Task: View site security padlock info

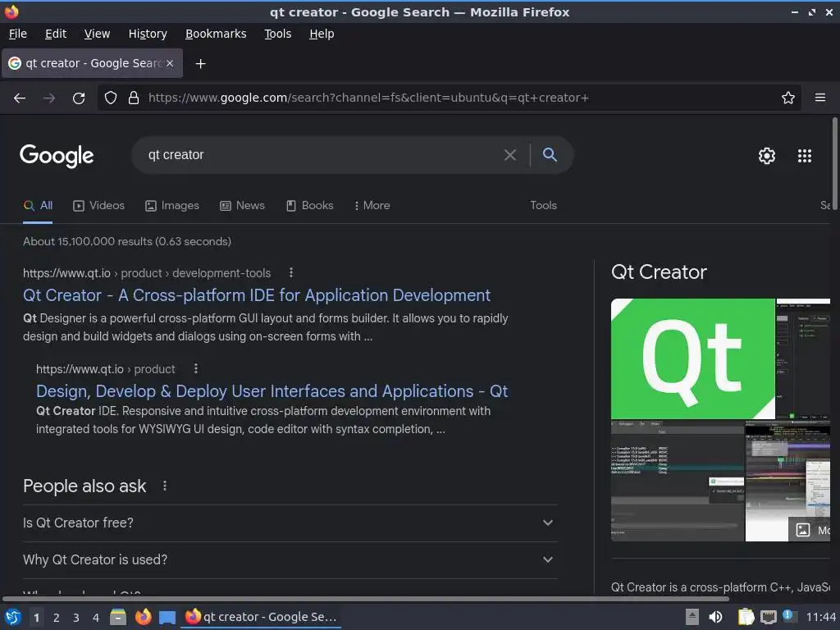Action: click(x=134, y=98)
